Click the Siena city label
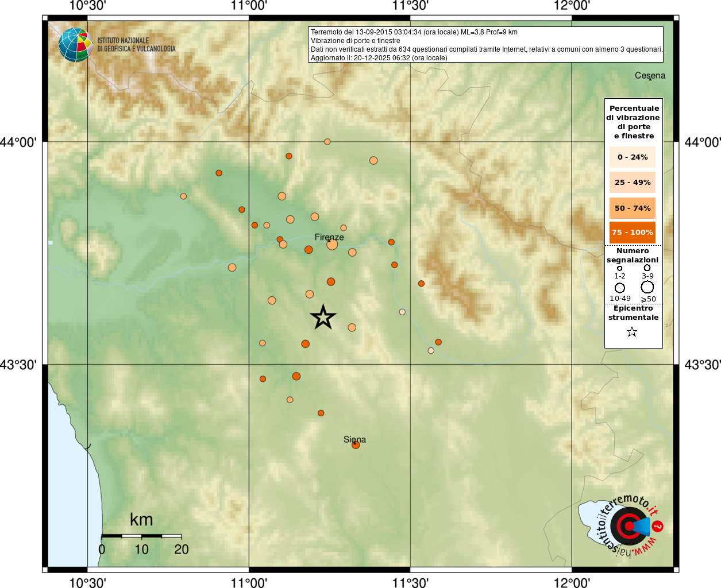721x588 pixels. click(354, 439)
